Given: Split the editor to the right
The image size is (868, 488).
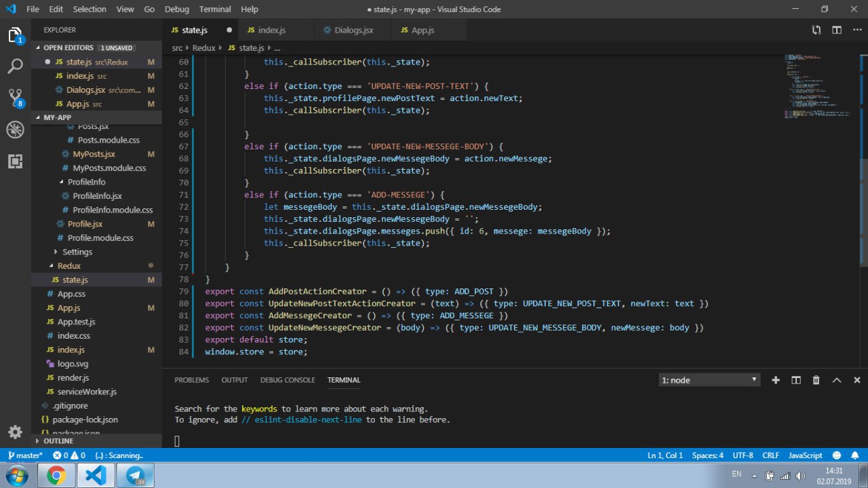Looking at the screenshot, I should coord(837,30).
